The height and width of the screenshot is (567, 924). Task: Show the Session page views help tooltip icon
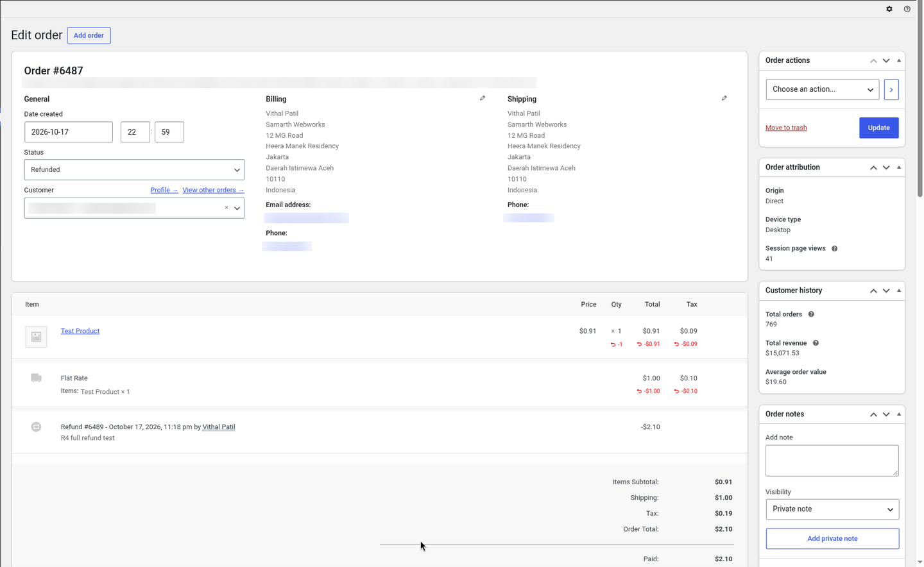(x=834, y=249)
